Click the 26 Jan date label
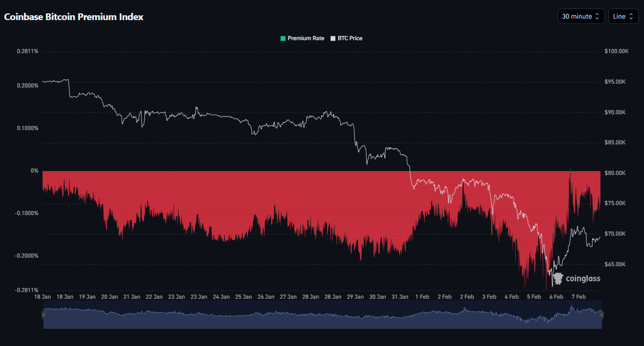The image size is (644, 346). tap(266, 297)
